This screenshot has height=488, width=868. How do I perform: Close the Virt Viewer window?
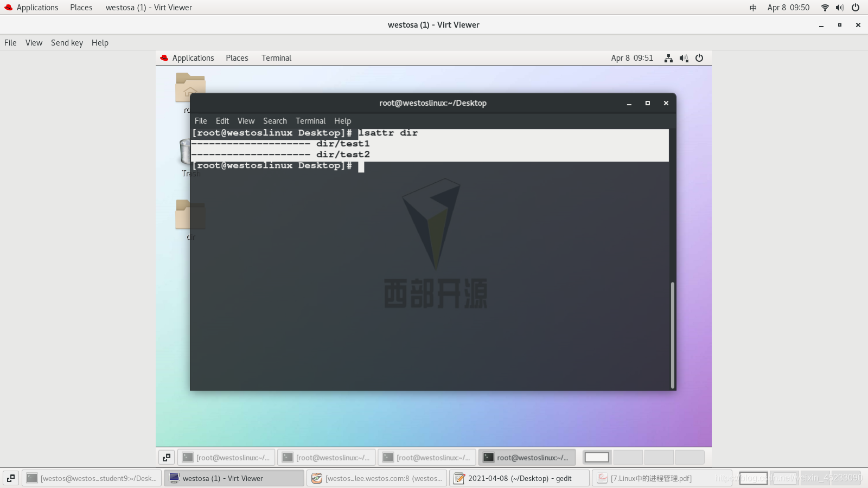coord(858,25)
